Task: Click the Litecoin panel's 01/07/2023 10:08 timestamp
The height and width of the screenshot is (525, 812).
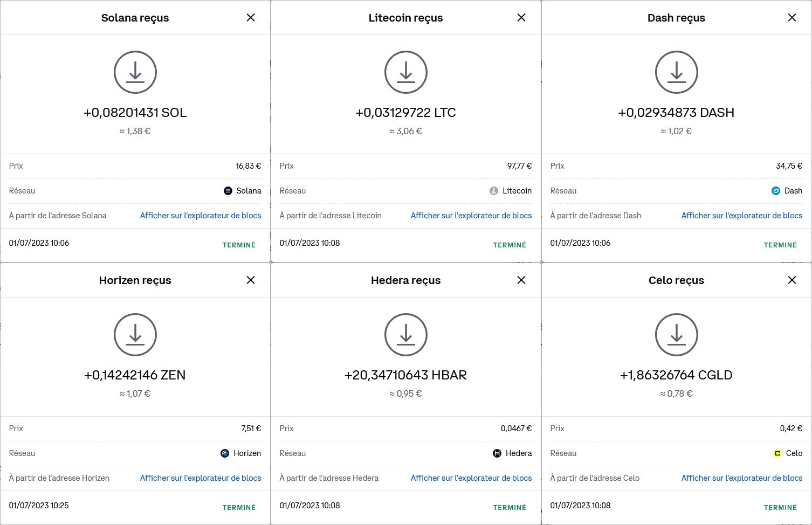Action: click(309, 243)
